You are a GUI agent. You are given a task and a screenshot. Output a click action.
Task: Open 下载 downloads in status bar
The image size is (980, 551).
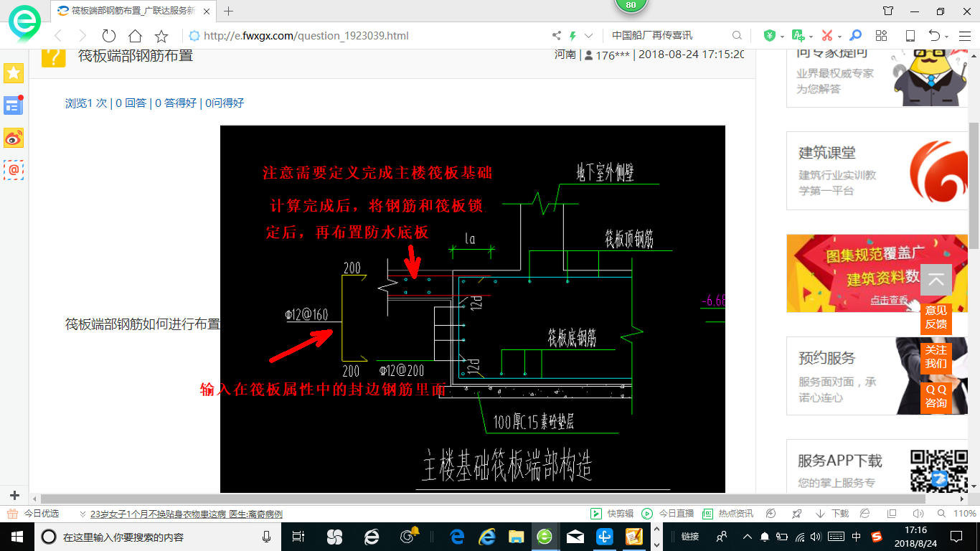(832, 514)
